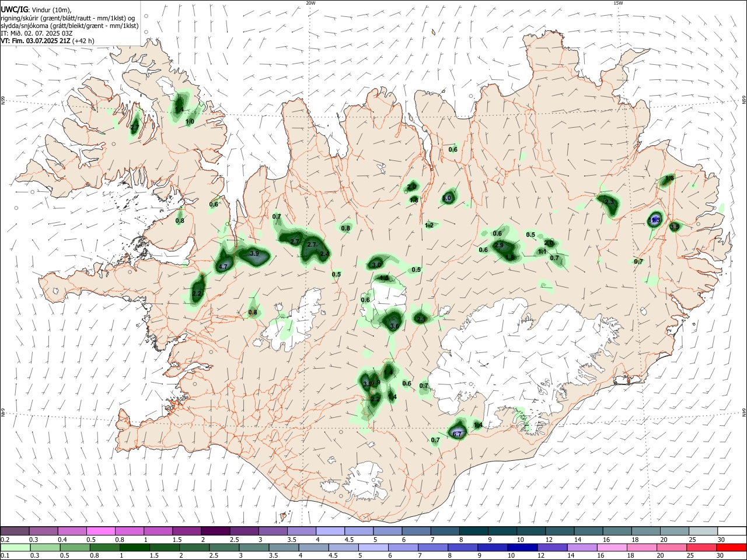Screen dimensions: 747x560
Task: Click the 20W longitude label
Action: pyautogui.click(x=310, y=3)
